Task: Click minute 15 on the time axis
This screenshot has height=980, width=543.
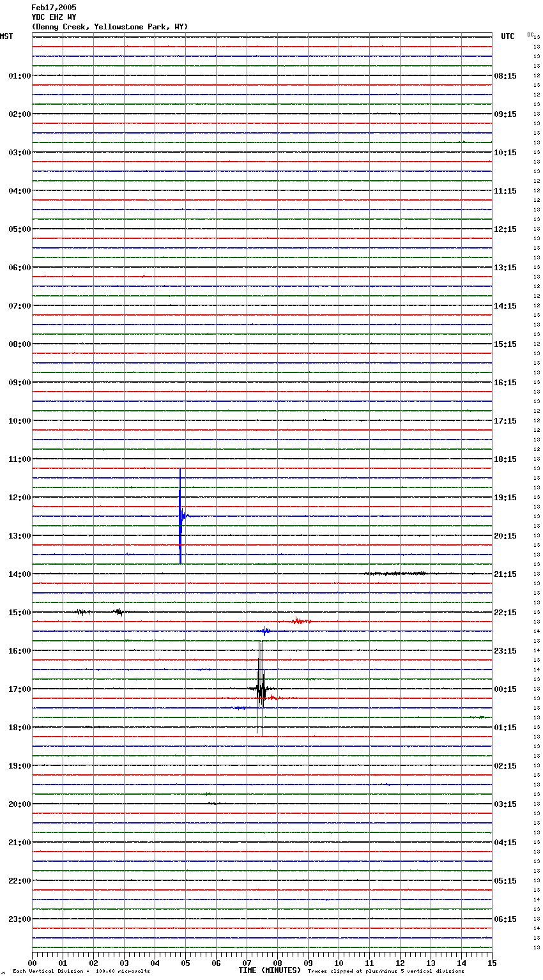Action: pyautogui.click(x=492, y=963)
